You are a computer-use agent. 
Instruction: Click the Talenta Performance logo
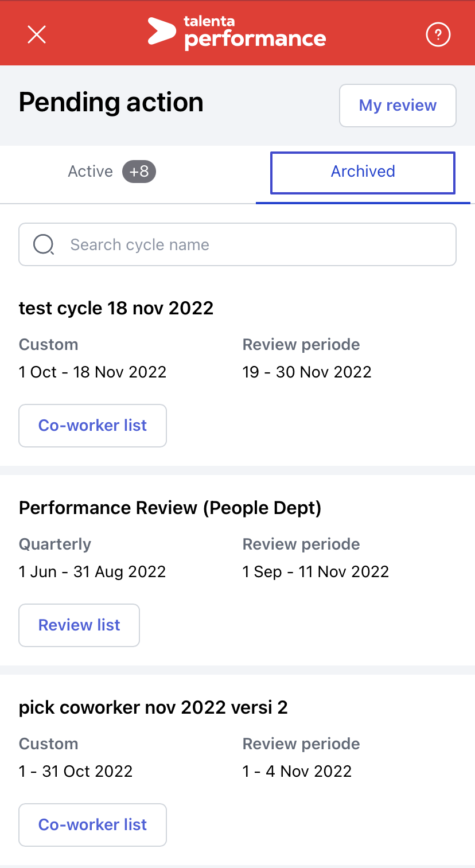click(236, 33)
